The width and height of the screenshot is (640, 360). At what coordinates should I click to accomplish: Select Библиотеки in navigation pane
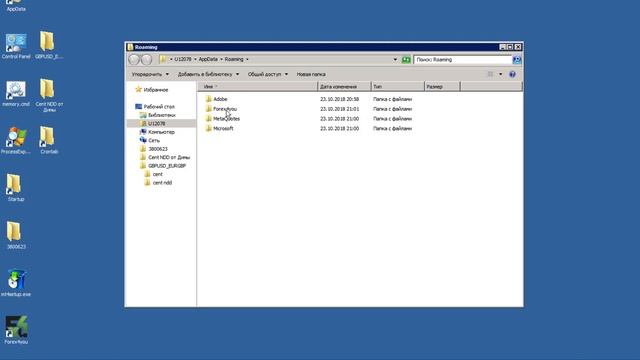[x=158, y=115]
